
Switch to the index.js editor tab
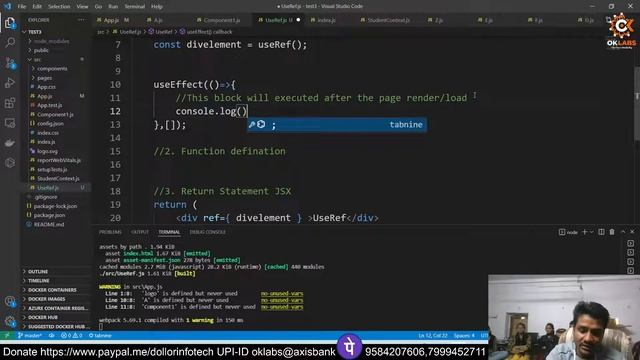coord(326,20)
